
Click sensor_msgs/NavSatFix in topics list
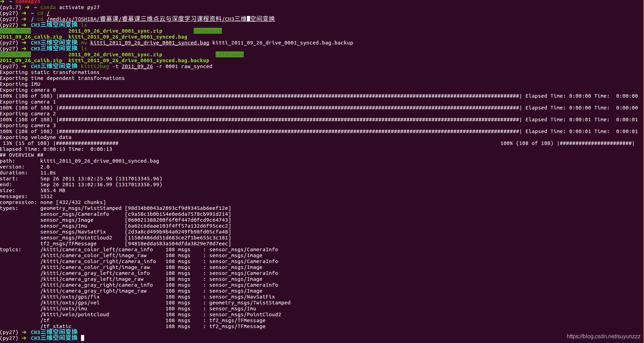[242, 297]
